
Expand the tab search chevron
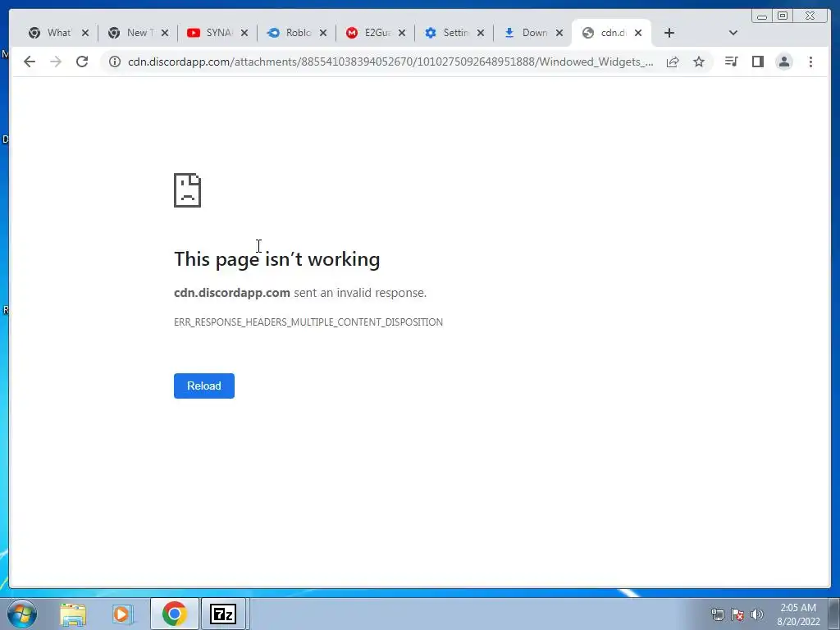point(733,33)
